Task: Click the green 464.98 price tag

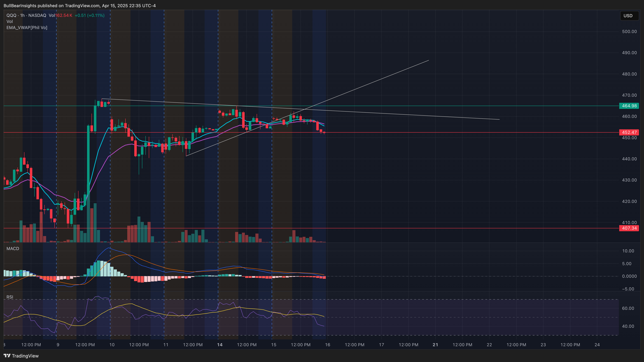Action: pos(629,106)
